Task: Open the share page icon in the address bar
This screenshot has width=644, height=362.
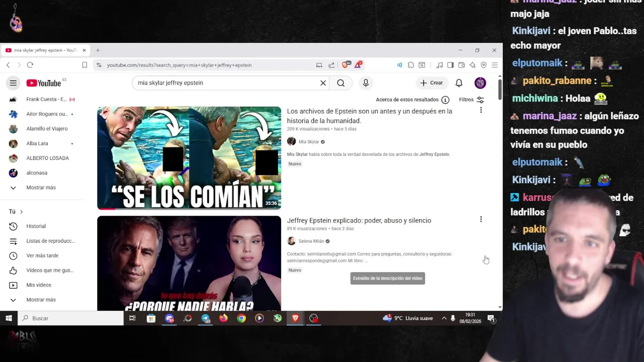Action: point(332,65)
